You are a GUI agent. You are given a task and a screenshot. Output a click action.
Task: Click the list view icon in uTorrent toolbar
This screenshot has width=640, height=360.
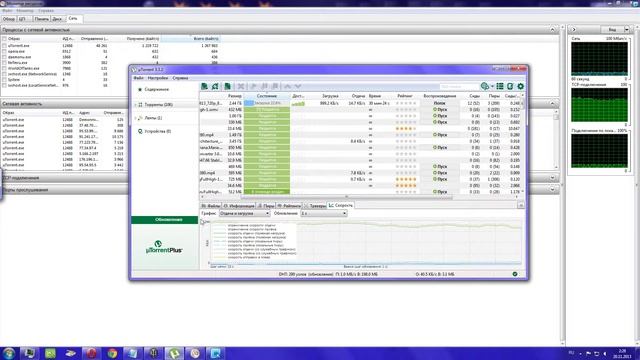[500, 86]
